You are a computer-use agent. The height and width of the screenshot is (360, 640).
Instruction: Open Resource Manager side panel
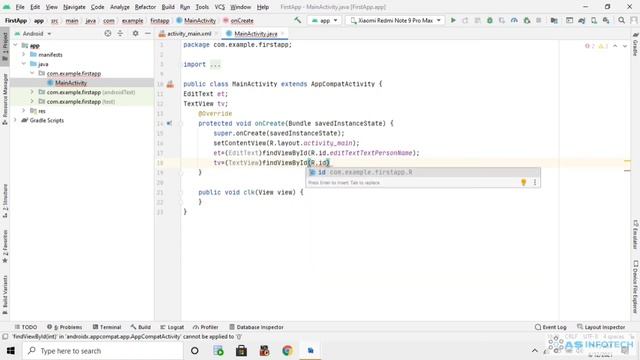pos(5,99)
